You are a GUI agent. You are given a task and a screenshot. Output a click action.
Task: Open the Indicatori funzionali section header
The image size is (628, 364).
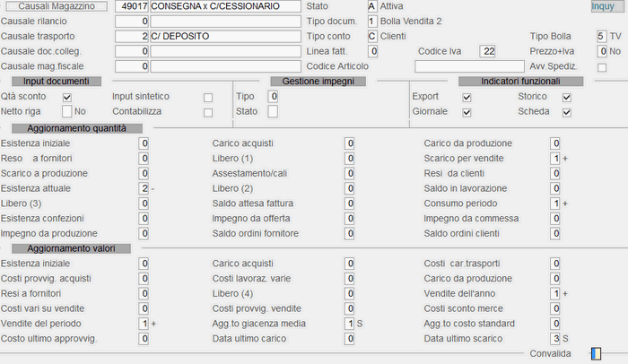pyautogui.click(x=520, y=82)
